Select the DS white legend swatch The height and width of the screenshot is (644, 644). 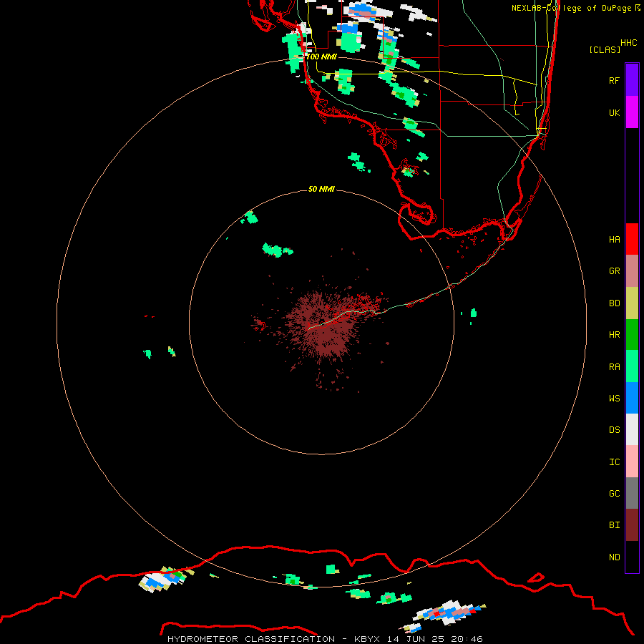(x=632, y=429)
